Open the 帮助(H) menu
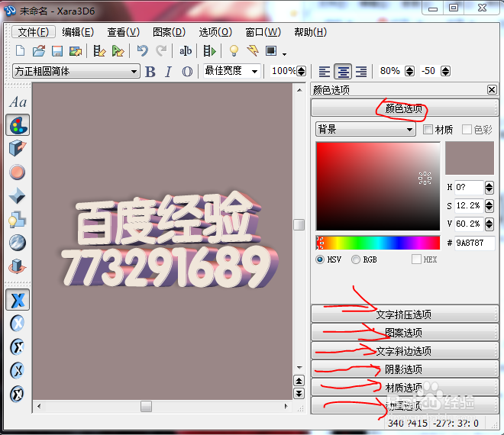 pos(311,32)
